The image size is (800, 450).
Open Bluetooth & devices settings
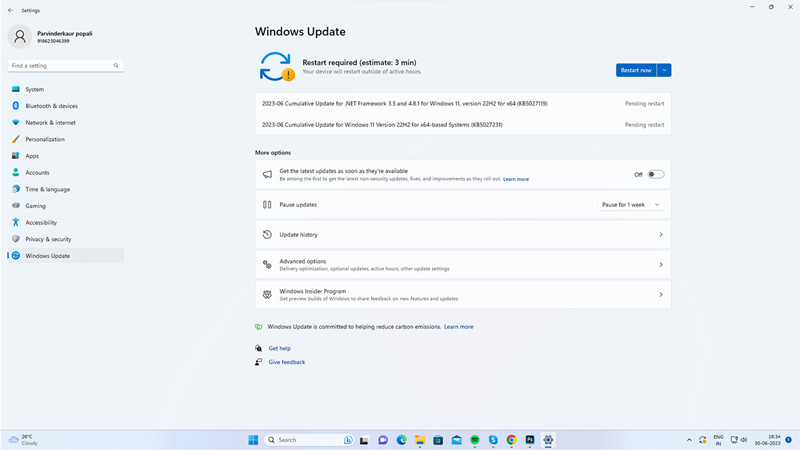[x=65, y=106]
